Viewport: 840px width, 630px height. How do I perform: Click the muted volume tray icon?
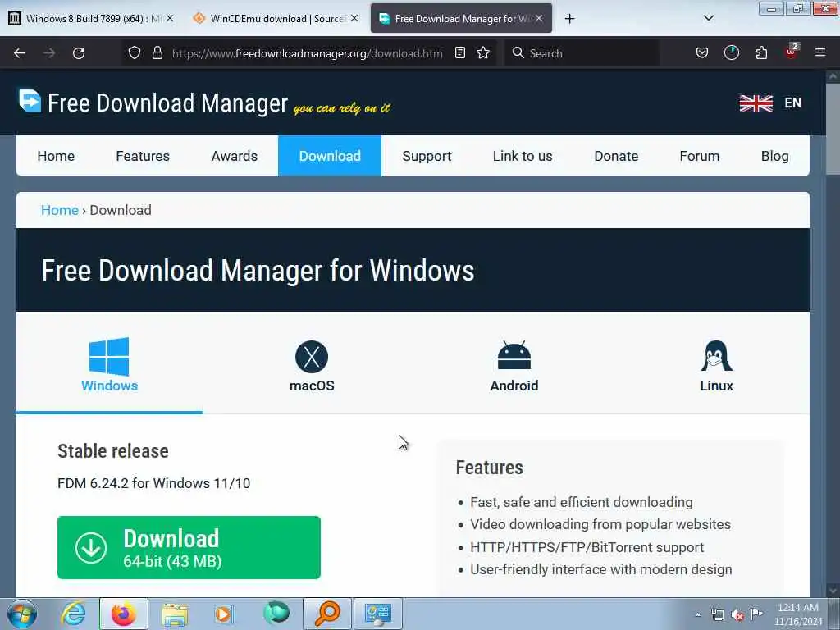[x=737, y=615]
